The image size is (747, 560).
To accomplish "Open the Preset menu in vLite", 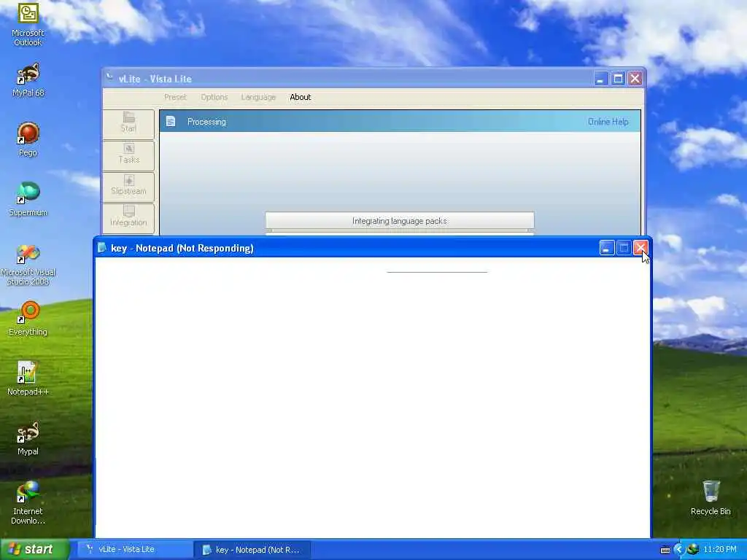I will tap(175, 97).
